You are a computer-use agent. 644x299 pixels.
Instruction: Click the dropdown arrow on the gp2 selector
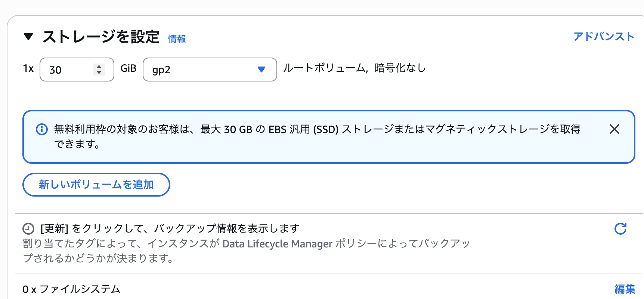coord(261,70)
